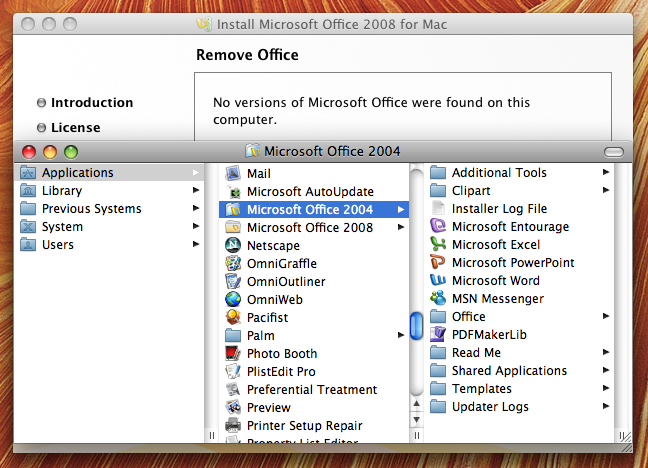The image size is (648, 468).
Task: Click the Pacifist icon
Action: click(x=233, y=318)
